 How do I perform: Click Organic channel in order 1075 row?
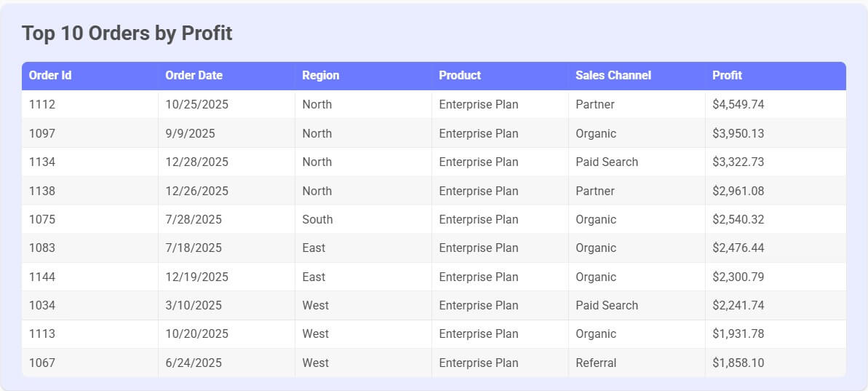(x=596, y=219)
